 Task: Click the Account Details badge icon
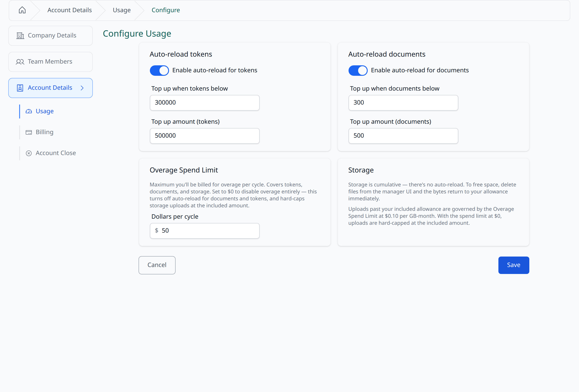20,88
